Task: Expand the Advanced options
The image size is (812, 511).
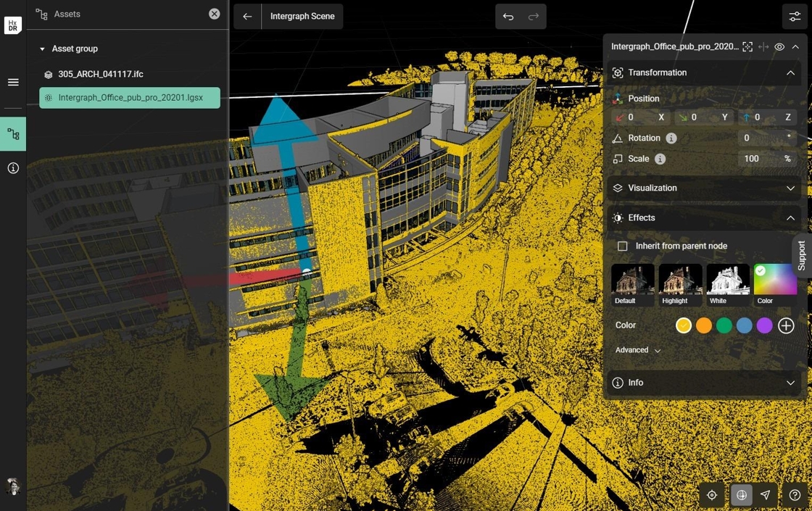Action: [637, 351]
